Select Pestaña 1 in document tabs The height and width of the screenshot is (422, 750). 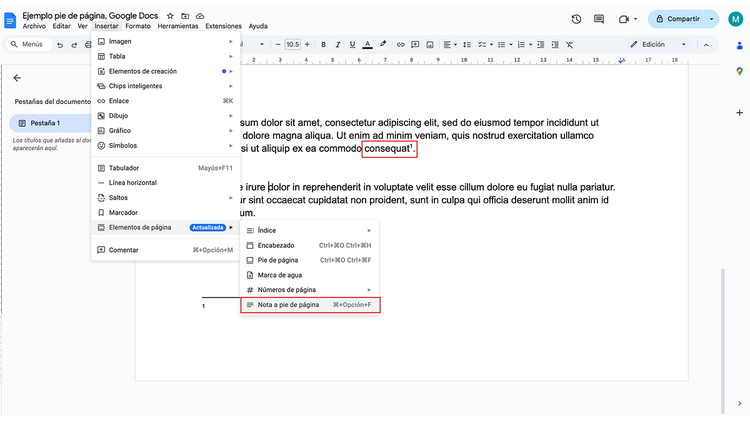[x=50, y=123]
